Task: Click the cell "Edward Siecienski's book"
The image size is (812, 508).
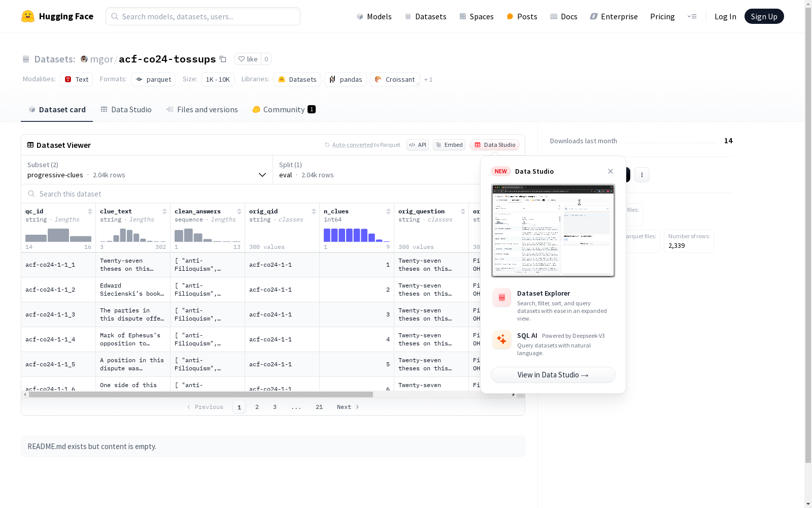Action: [x=133, y=290]
